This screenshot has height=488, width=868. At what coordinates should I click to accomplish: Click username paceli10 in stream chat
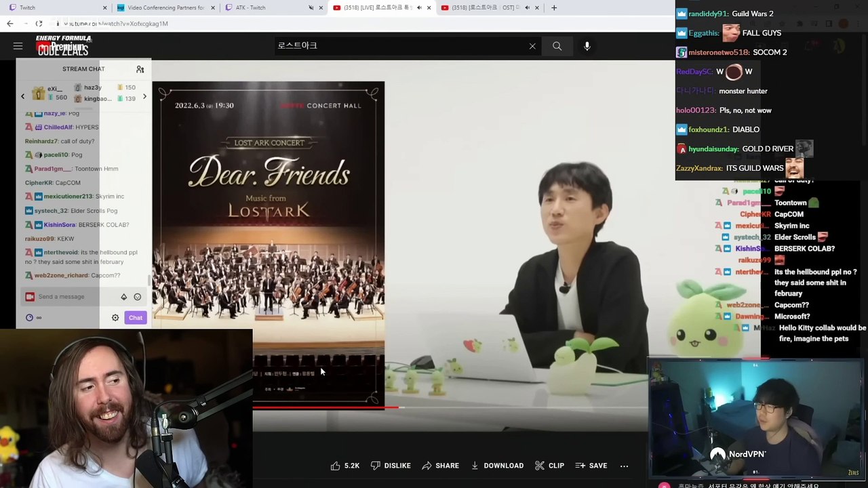(x=56, y=155)
